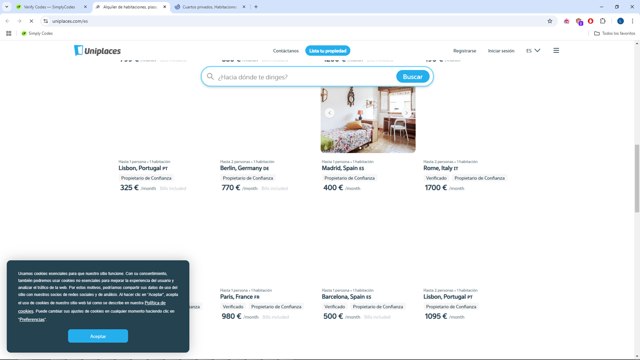Viewport: 640px width, 360px height.
Task: Open the Extensions puzzle icon
Action: [x=603, y=21]
